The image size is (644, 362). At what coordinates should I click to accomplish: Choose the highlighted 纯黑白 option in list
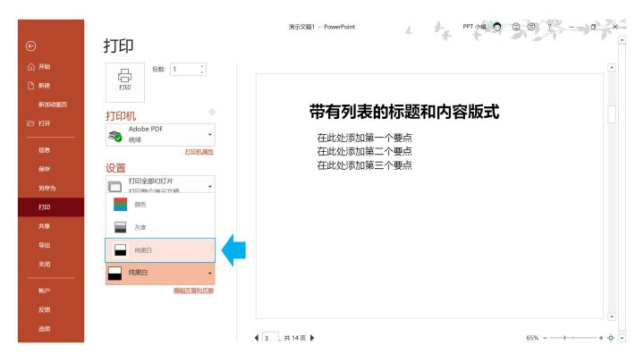[160, 250]
